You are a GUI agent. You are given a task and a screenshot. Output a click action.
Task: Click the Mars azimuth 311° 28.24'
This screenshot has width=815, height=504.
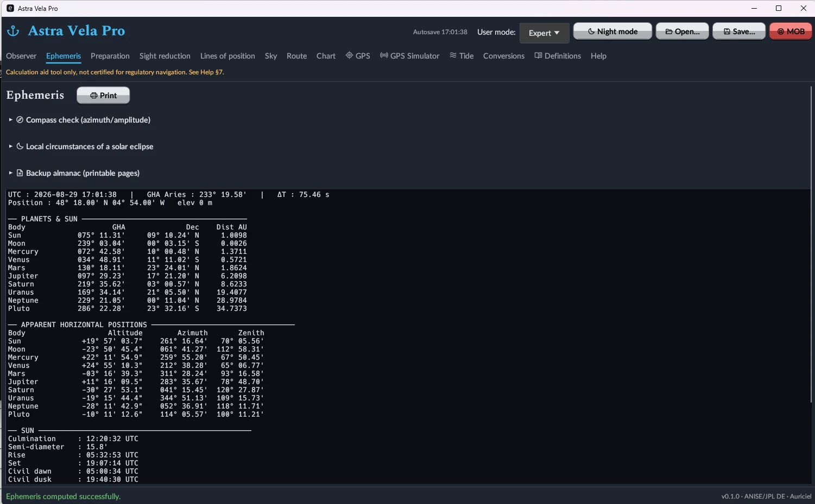[184, 374]
